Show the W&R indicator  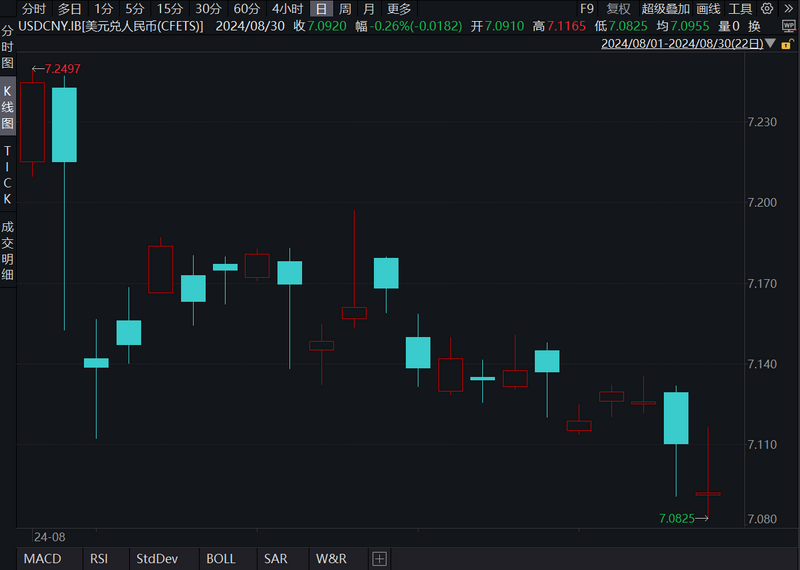[x=331, y=559]
